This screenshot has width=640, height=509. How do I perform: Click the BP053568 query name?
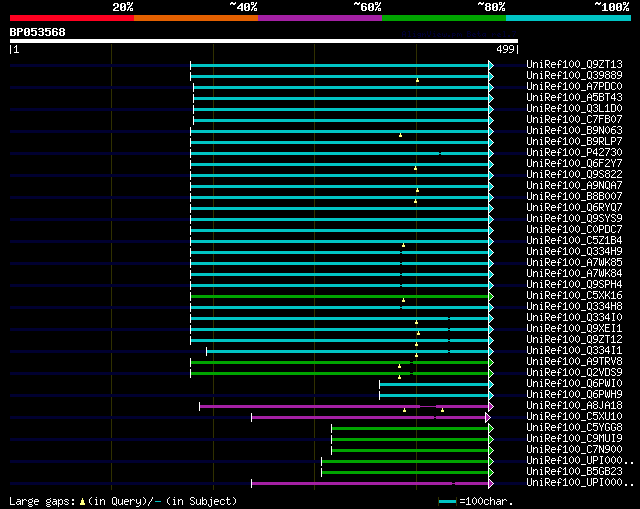tap(38, 32)
